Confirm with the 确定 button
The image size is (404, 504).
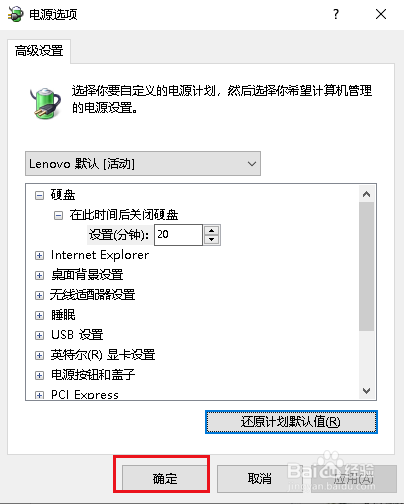click(x=165, y=479)
